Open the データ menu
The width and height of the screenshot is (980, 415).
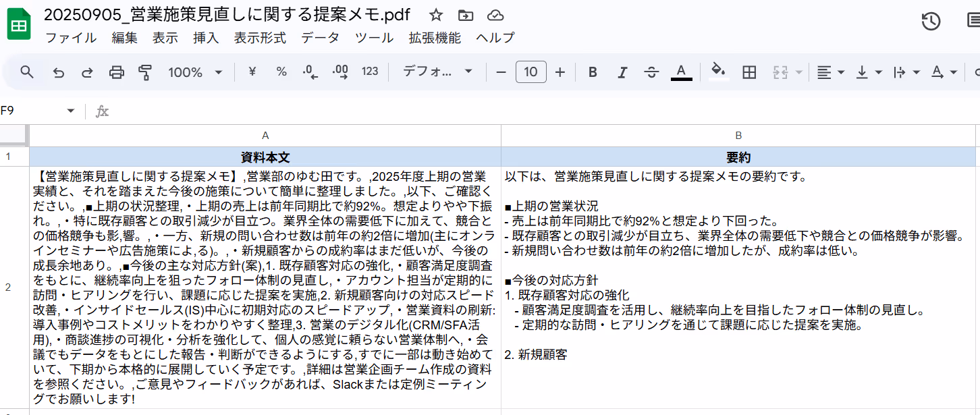pos(321,38)
